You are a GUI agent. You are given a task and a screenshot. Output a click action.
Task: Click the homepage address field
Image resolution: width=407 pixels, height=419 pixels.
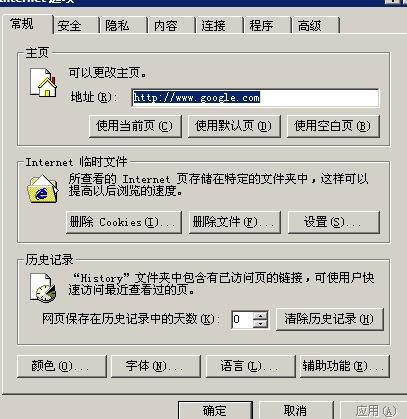(x=255, y=98)
